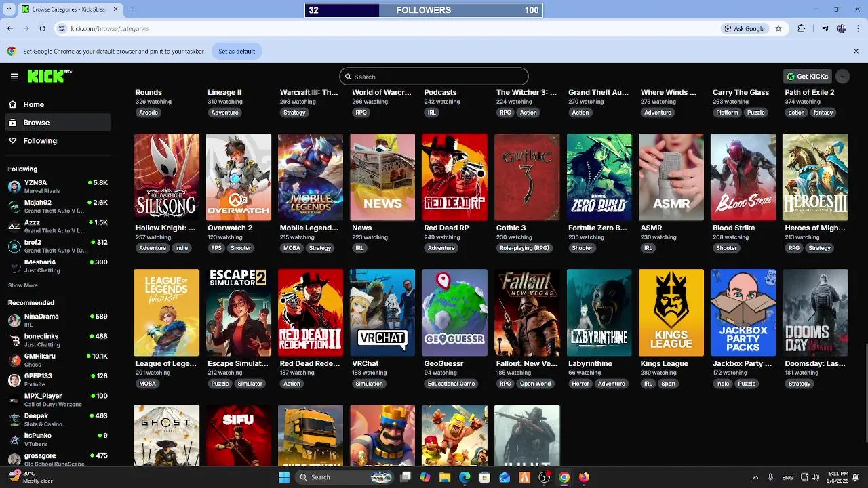Screen dimensions: 868x488
Task: Switch to Browse Categories Chrome tab
Action: click(x=70, y=9)
